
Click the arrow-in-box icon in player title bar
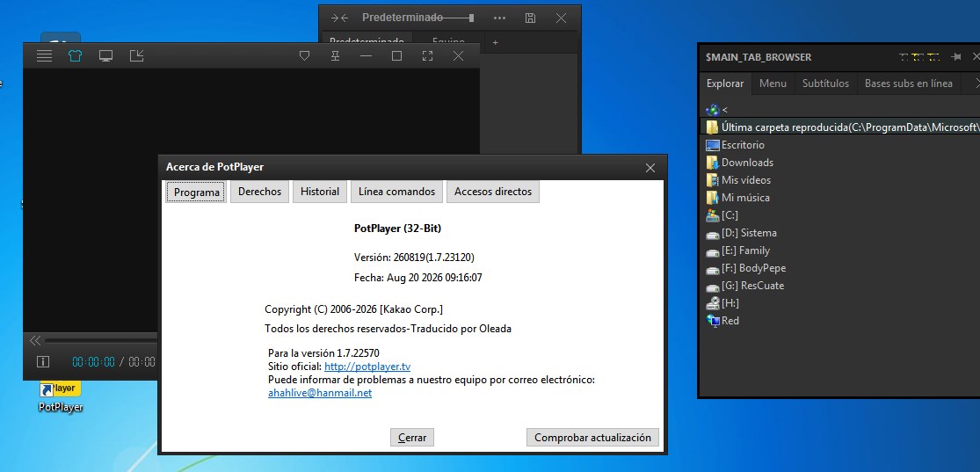[x=136, y=56]
